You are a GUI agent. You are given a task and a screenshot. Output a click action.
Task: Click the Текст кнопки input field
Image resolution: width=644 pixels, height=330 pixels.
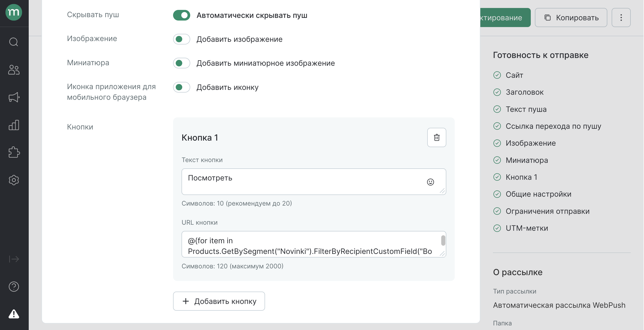coord(314,182)
